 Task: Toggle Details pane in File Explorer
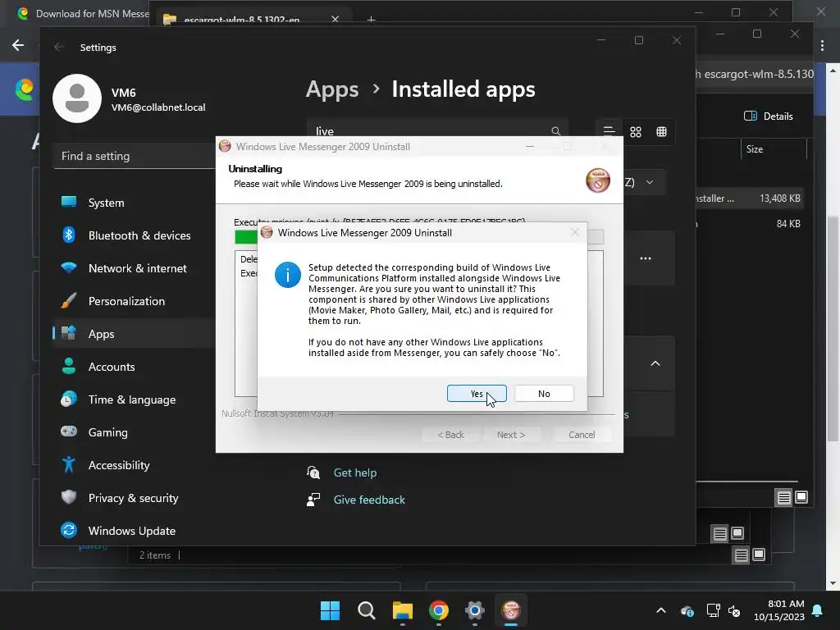[768, 116]
